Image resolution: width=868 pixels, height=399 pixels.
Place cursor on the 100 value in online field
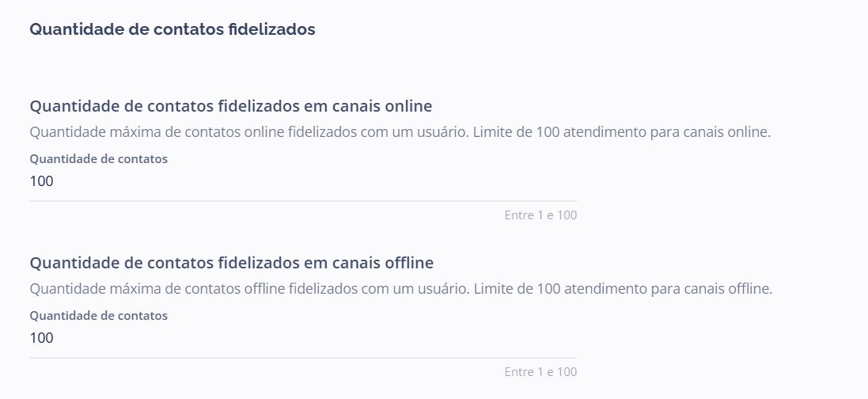42,181
